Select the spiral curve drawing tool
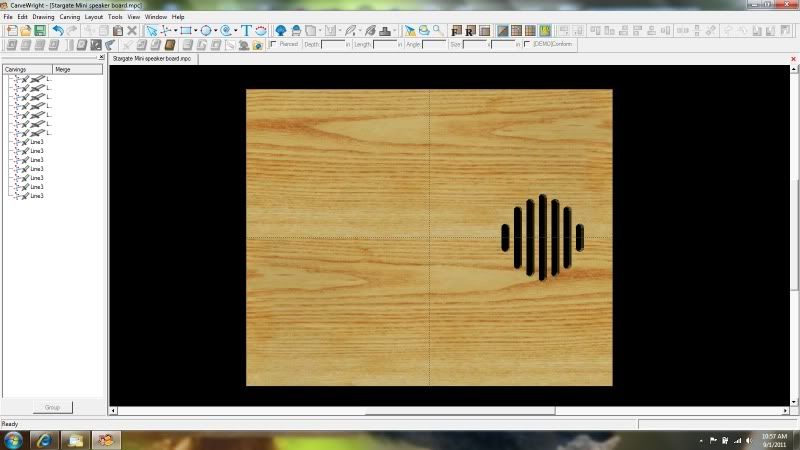Viewport: 800px width, 450px height. click(x=226, y=31)
